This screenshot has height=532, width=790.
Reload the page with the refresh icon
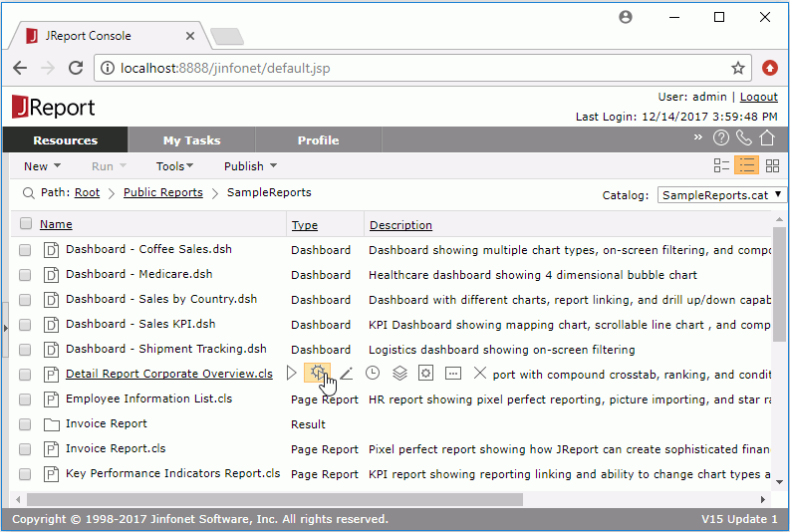[76, 68]
